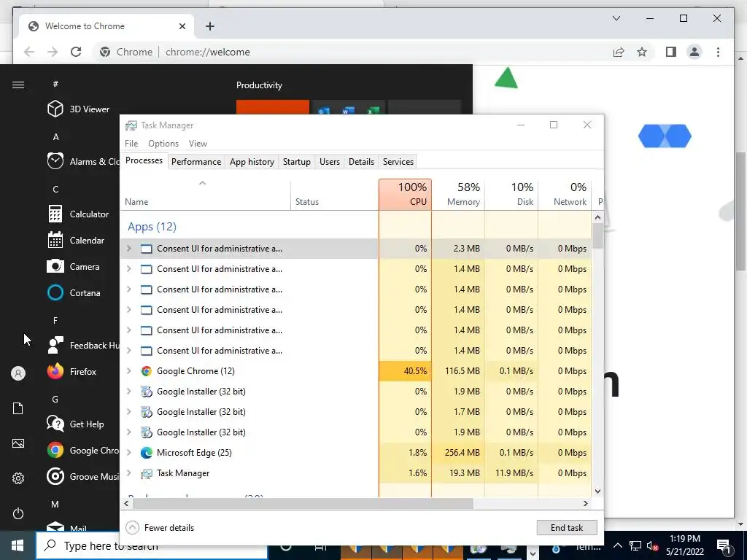Sort processes by Memory column header

click(458, 194)
